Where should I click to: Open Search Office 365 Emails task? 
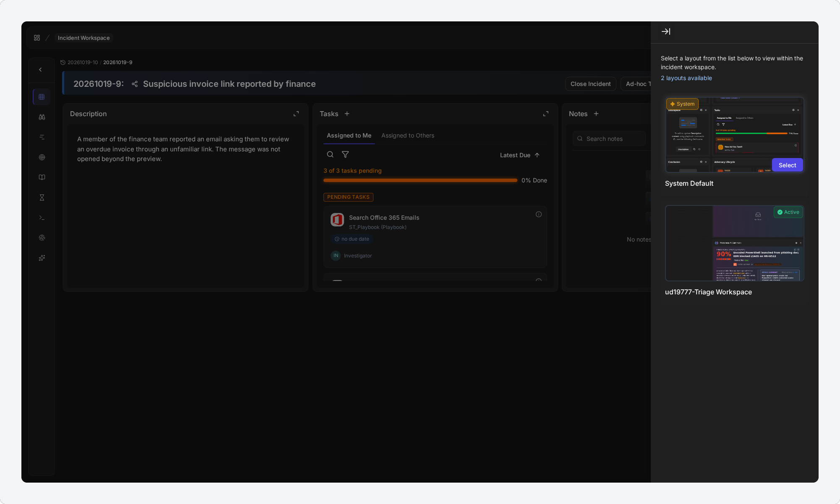click(435, 237)
